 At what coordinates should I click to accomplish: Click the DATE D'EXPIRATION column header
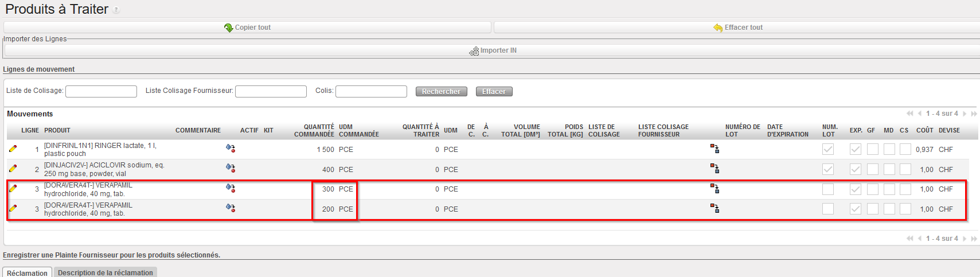(x=788, y=131)
